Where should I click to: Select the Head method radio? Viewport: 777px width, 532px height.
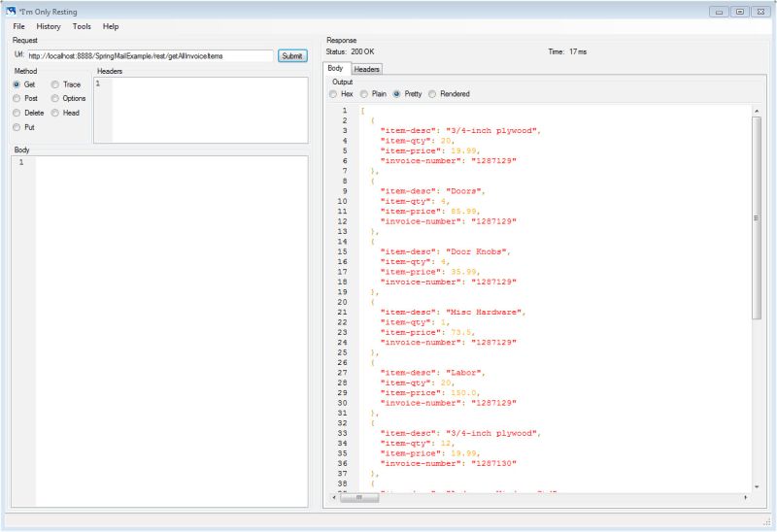tap(65, 113)
